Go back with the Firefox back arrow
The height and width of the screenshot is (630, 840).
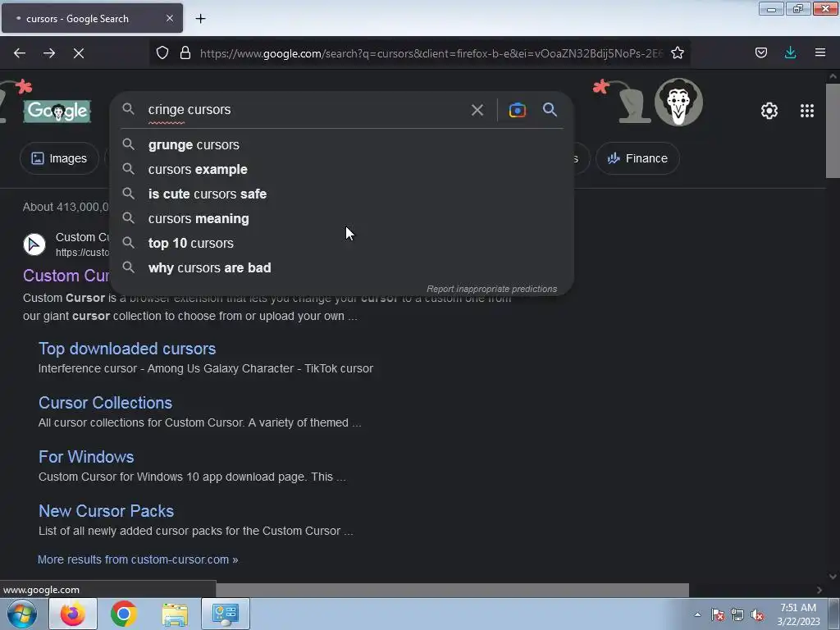coord(20,53)
